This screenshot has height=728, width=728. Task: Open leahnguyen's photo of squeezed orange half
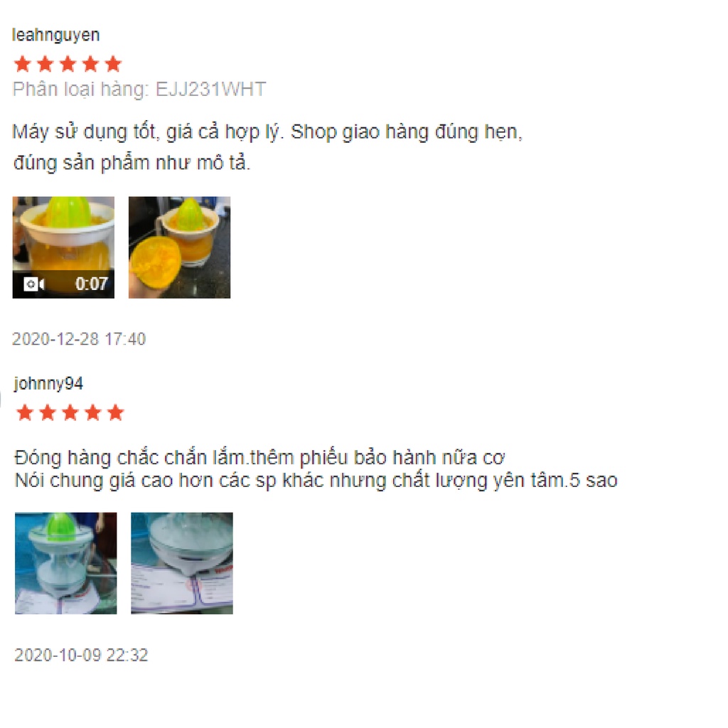(180, 247)
